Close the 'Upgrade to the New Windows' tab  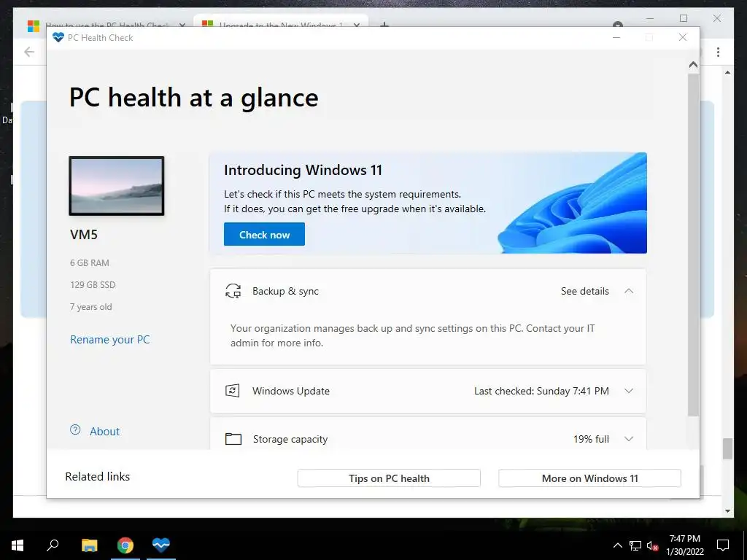[356, 24]
